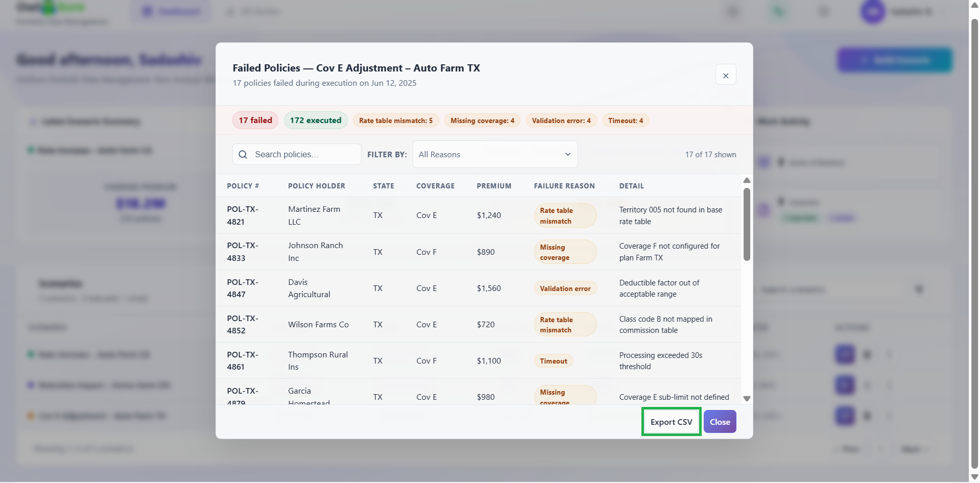The image size is (980, 483).
Task: Click the Validation error: 4 chip
Action: click(561, 120)
